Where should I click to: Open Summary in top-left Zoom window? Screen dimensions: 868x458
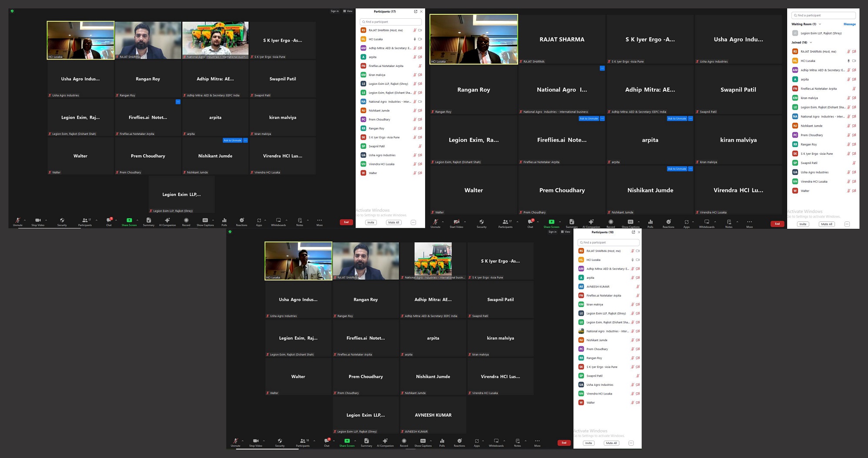pyautogui.click(x=149, y=222)
